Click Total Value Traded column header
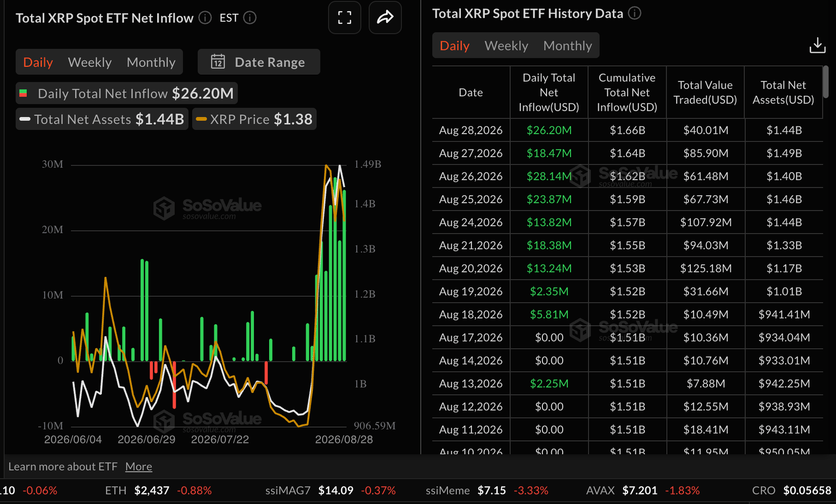Image resolution: width=836 pixels, height=504 pixels. pyautogui.click(x=705, y=92)
